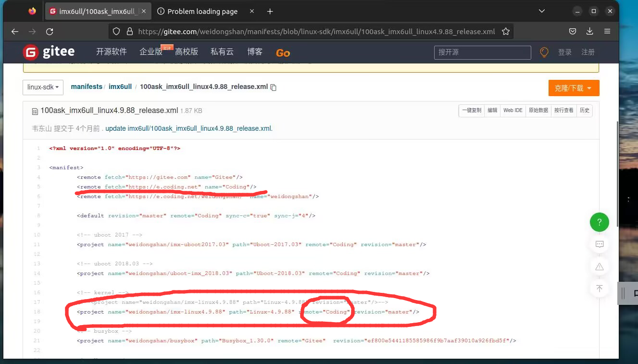Open the tracking protection shield
This screenshot has height=364, width=638.
tap(116, 32)
